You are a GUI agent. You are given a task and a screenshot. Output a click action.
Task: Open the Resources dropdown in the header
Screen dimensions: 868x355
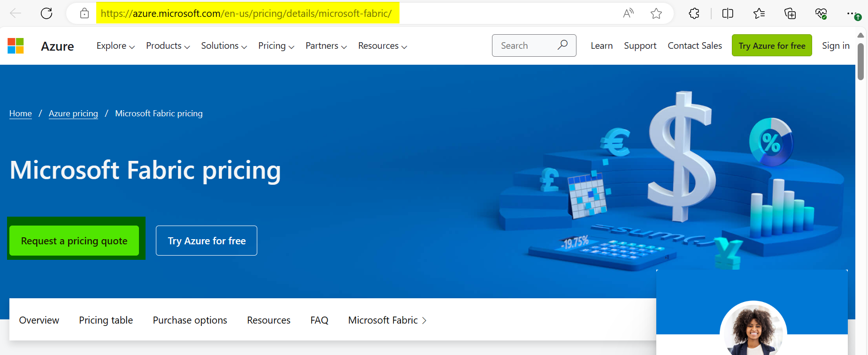(383, 45)
